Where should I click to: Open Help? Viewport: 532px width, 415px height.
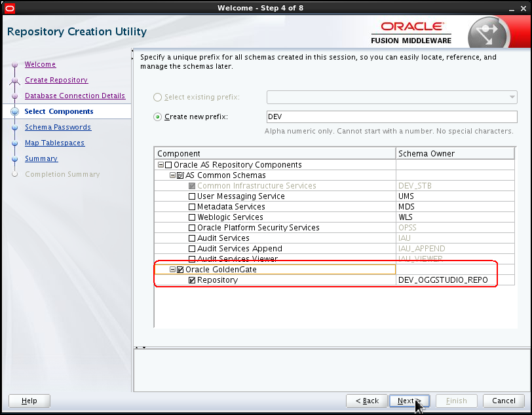coord(29,401)
